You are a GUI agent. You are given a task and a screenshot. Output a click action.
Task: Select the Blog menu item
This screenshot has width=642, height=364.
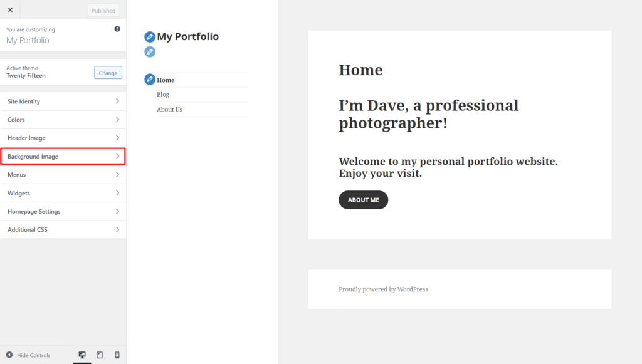click(163, 95)
